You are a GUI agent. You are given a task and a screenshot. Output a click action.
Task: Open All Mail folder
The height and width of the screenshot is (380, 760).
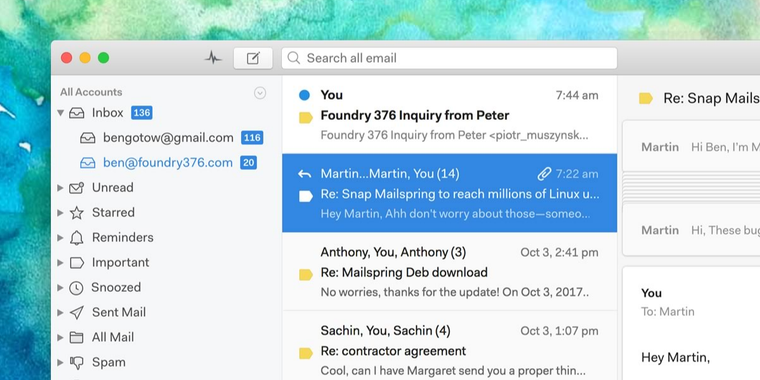tap(113, 337)
